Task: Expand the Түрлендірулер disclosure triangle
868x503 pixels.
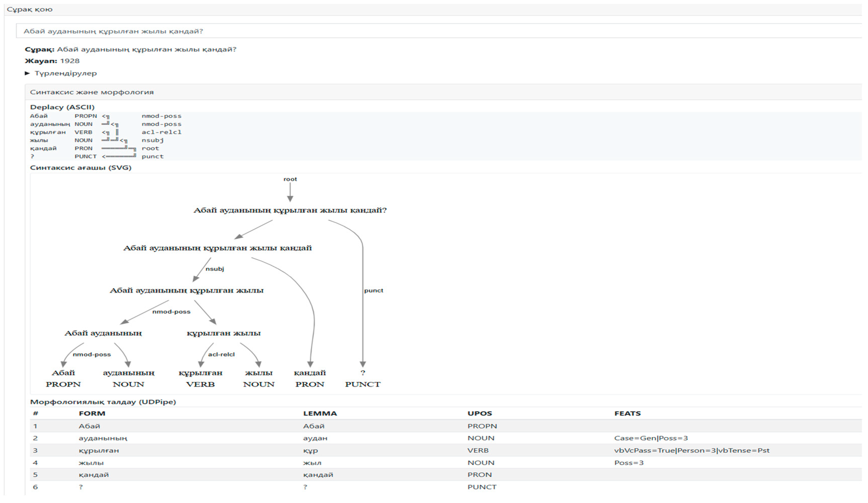Action: pos(27,73)
